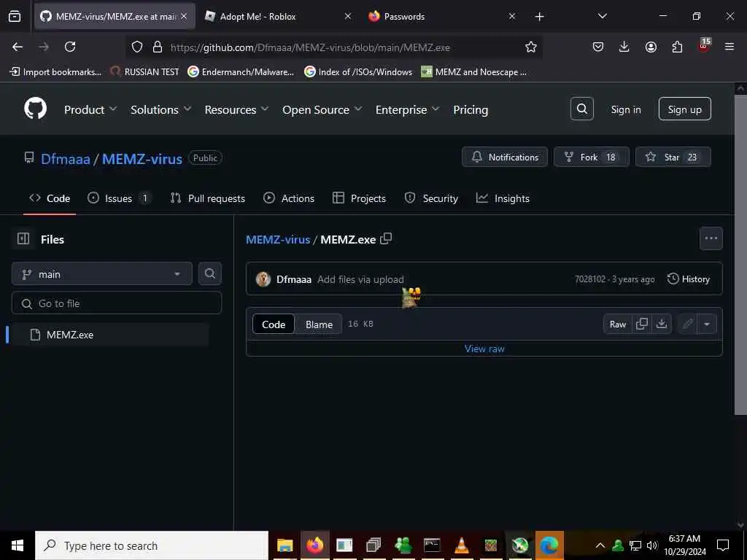Click the View raw link
The width and height of the screenshot is (747, 560).
(x=484, y=349)
